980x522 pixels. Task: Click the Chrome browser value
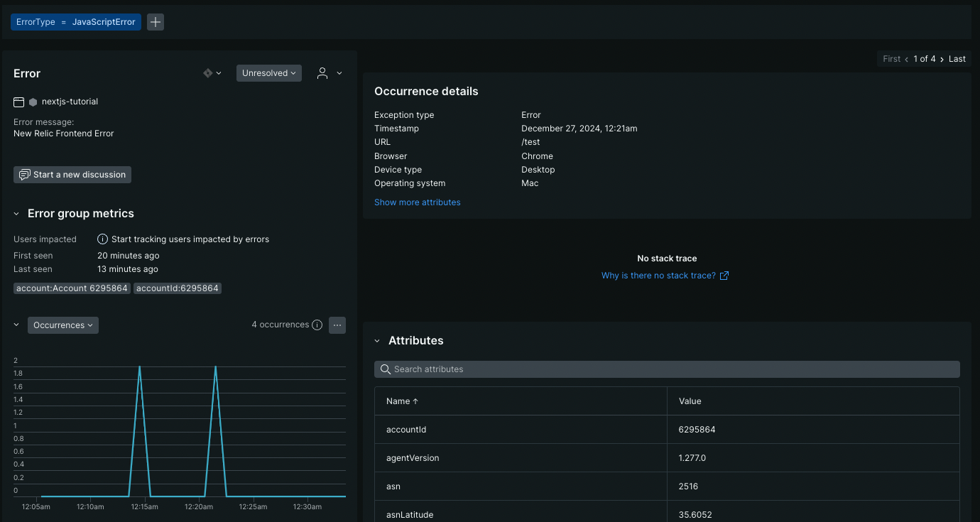(537, 156)
